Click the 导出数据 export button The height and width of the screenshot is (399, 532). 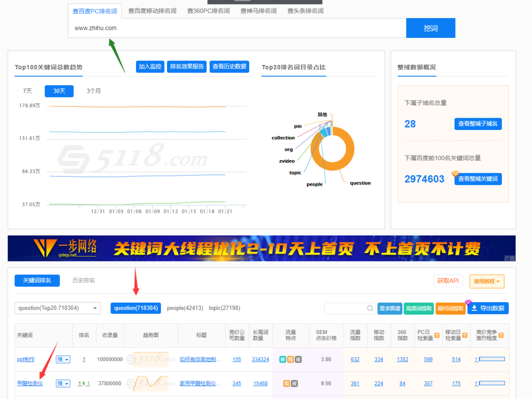pos(488,308)
